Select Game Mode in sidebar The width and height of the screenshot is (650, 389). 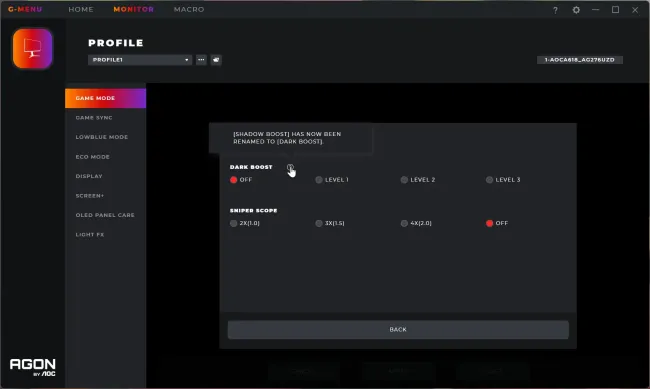(105, 98)
